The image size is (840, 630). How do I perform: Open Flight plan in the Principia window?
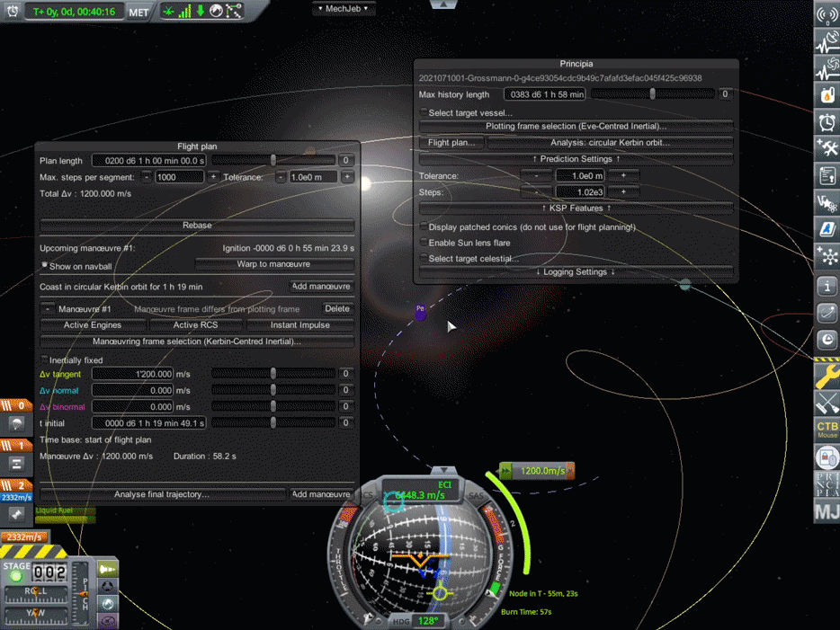pos(452,142)
